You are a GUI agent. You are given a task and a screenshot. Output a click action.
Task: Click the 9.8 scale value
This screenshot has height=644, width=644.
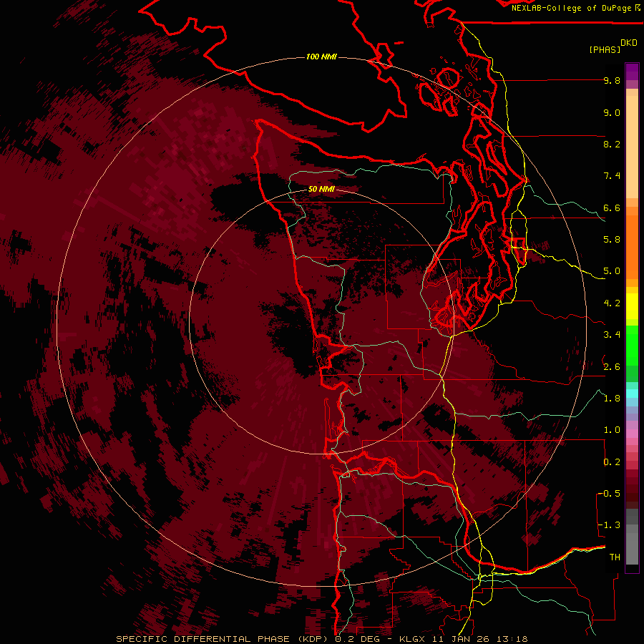click(x=612, y=80)
